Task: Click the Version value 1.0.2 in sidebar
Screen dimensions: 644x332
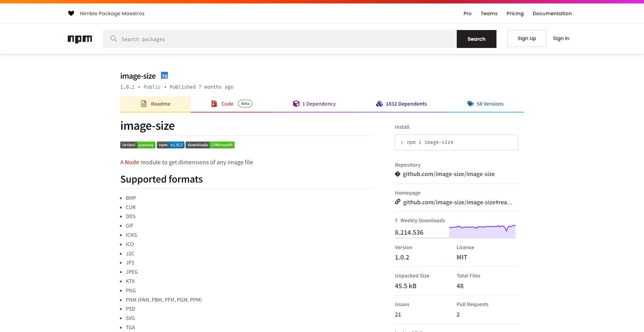Action: tap(402, 257)
